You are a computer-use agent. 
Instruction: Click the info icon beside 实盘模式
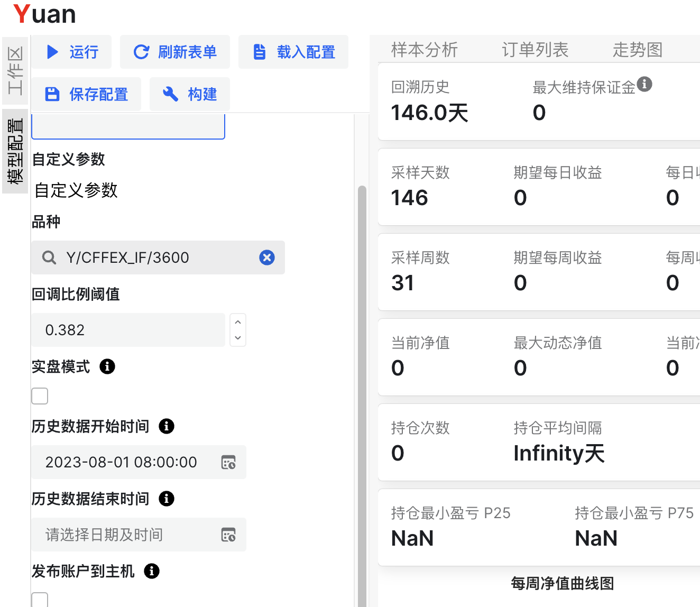coord(107,366)
